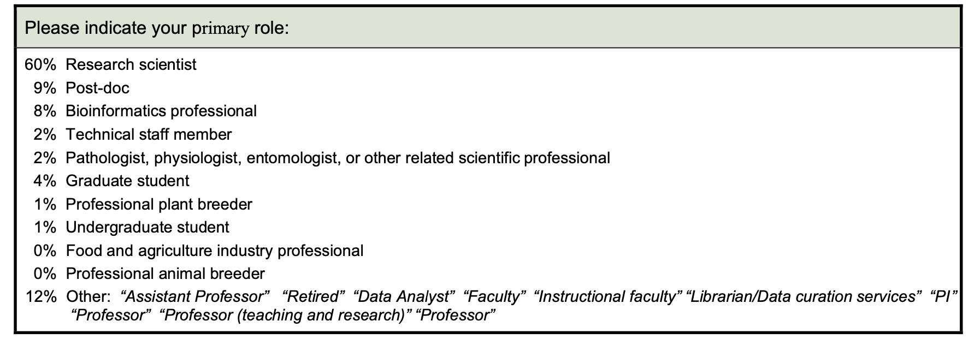This screenshot has height=345, width=980.
Task: Click the "Technical staff member" row
Action: tap(149, 134)
